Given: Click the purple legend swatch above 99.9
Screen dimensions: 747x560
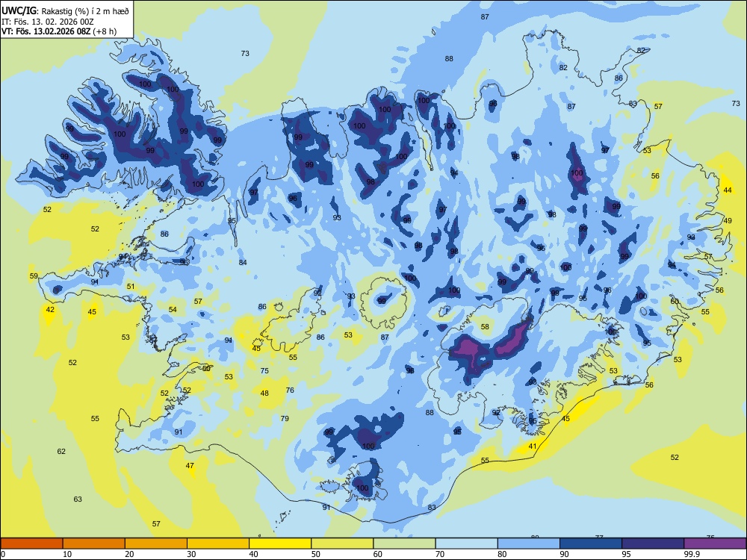Looking at the screenshot, I should click(715, 544).
